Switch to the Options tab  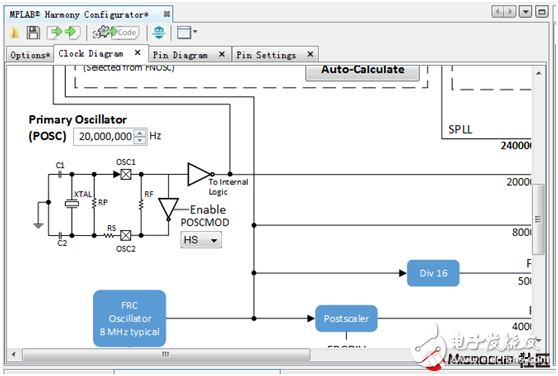(x=30, y=55)
